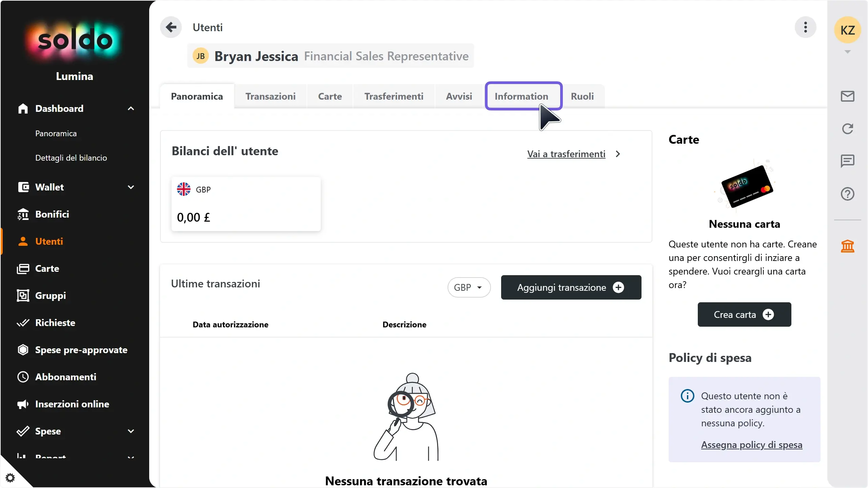Screen dimensions: 868x488
Task: Switch to the Ruoli tab
Action: pyautogui.click(x=582, y=96)
